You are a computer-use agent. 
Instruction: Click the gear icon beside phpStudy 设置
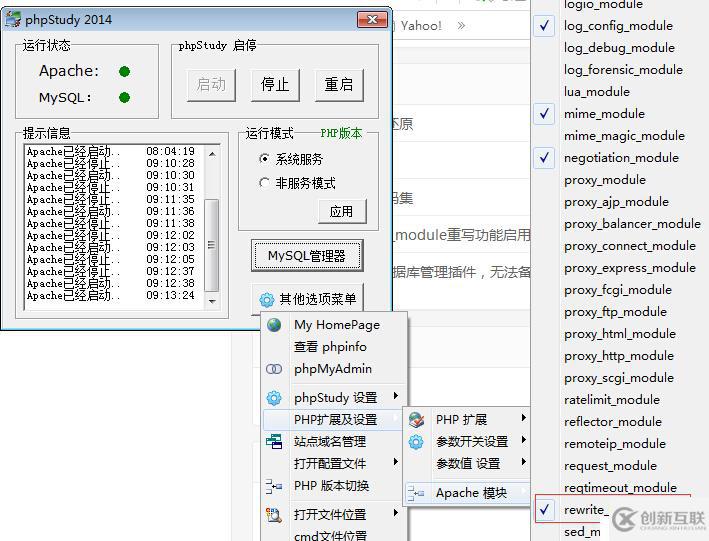pyautogui.click(x=274, y=398)
